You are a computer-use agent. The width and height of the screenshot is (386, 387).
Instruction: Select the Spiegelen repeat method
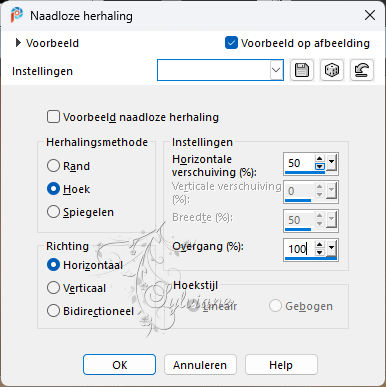53,212
